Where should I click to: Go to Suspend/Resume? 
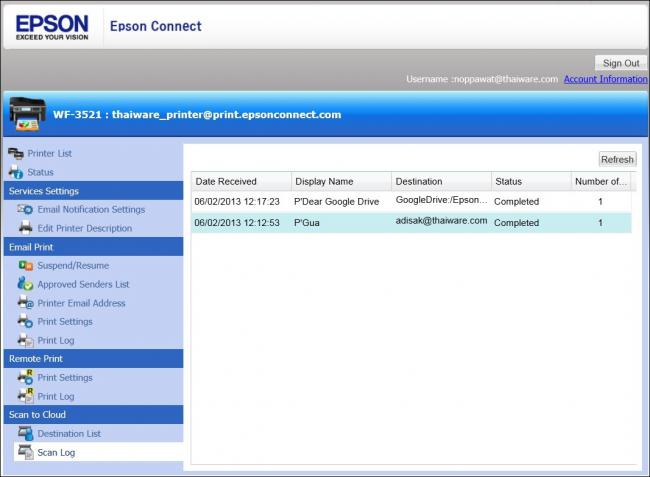73,266
